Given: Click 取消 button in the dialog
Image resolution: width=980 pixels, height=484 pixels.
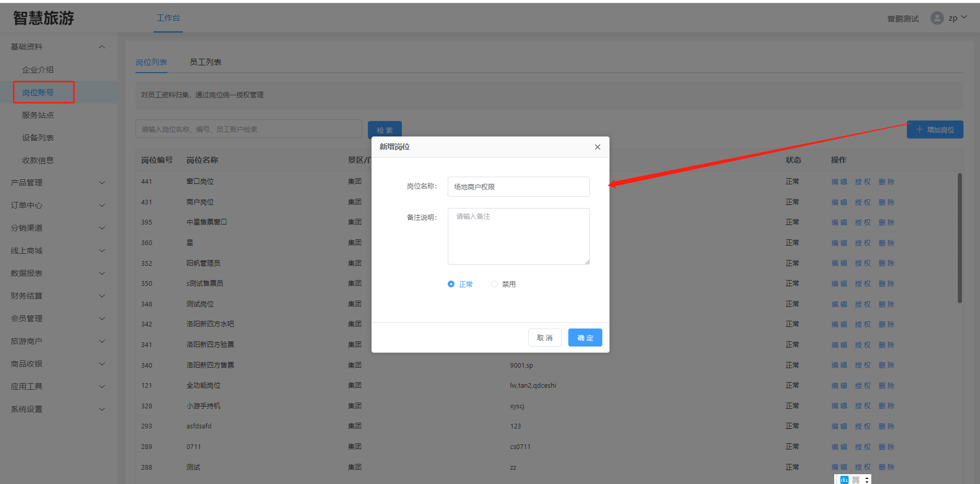Looking at the screenshot, I should click(x=545, y=338).
